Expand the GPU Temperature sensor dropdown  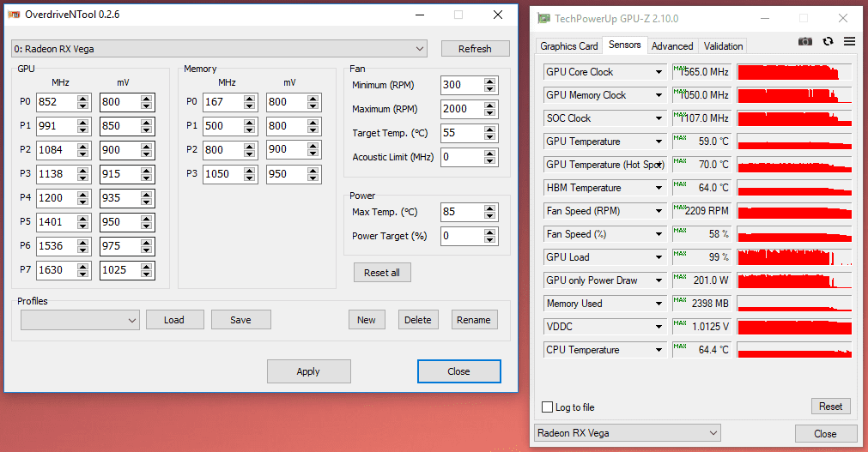[659, 142]
